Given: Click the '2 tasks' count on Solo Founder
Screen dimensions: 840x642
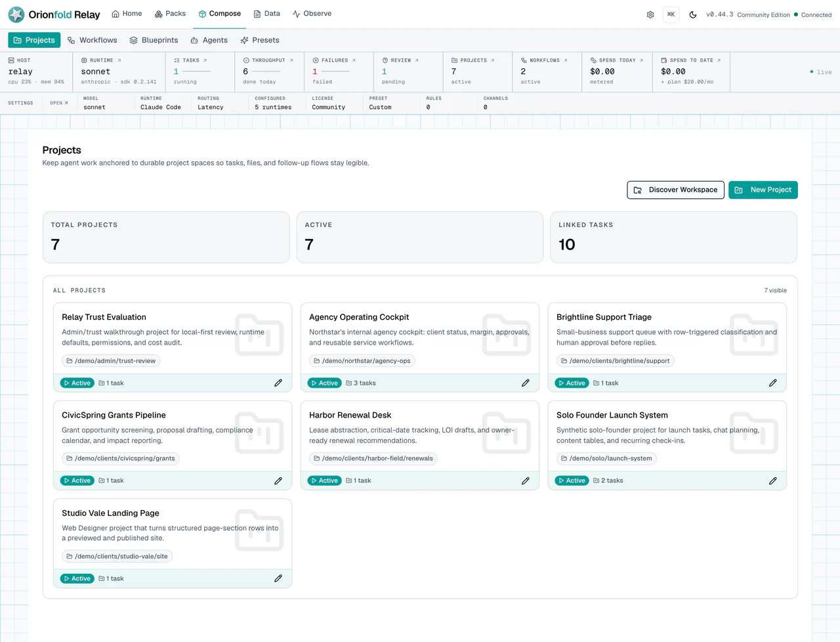Looking at the screenshot, I should pyautogui.click(x=608, y=481).
